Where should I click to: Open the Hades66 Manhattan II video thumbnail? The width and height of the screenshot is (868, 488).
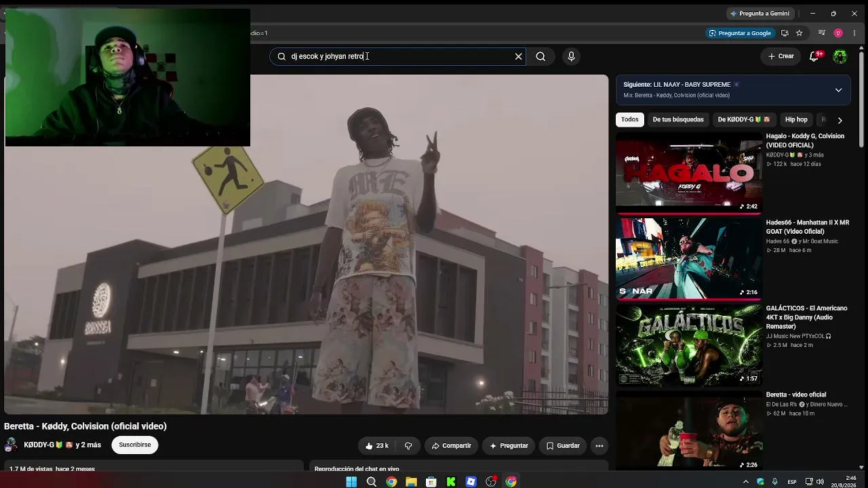pyautogui.click(x=689, y=259)
